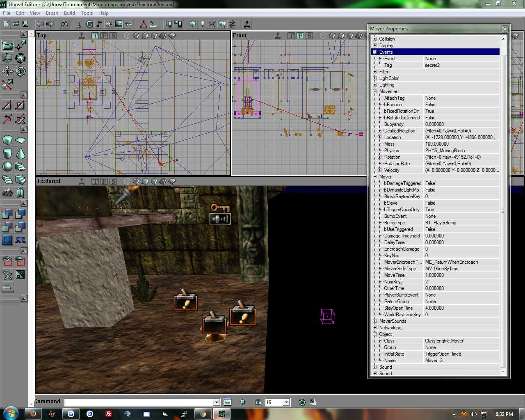
Task: Toggle wireframe cube in Top viewport header
Action: click(x=127, y=36)
